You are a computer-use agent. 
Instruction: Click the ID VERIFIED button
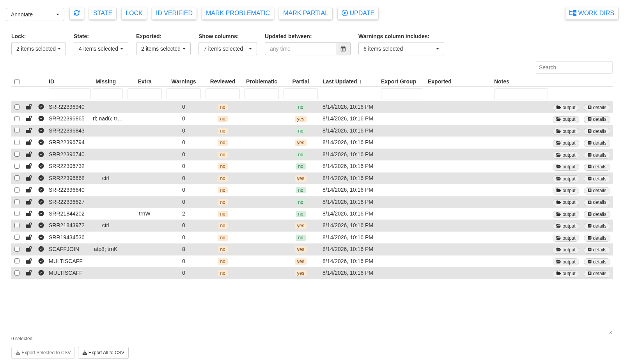174,13
